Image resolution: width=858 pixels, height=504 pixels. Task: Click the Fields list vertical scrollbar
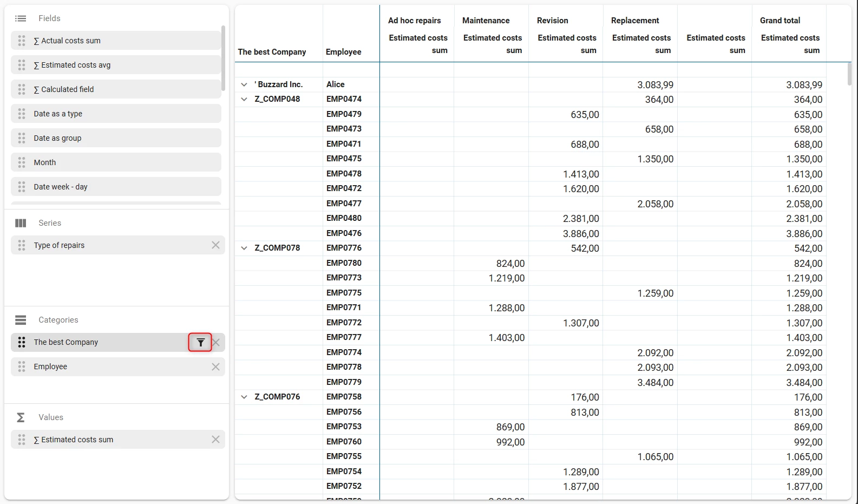click(224, 58)
